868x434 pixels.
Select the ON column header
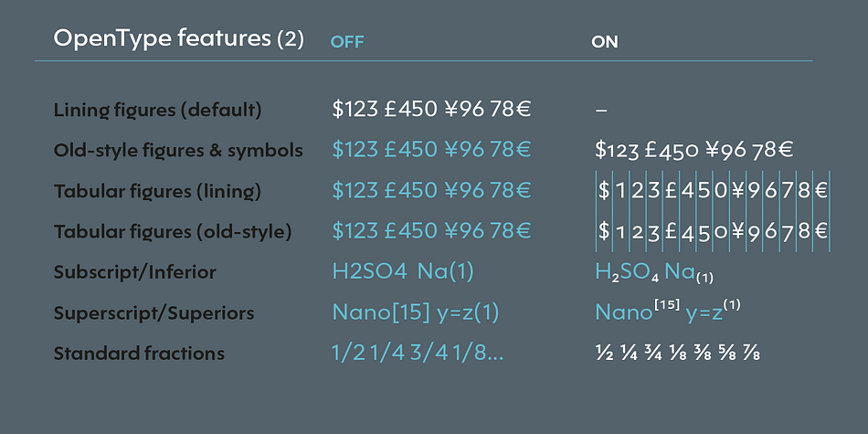(x=605, y=42)
